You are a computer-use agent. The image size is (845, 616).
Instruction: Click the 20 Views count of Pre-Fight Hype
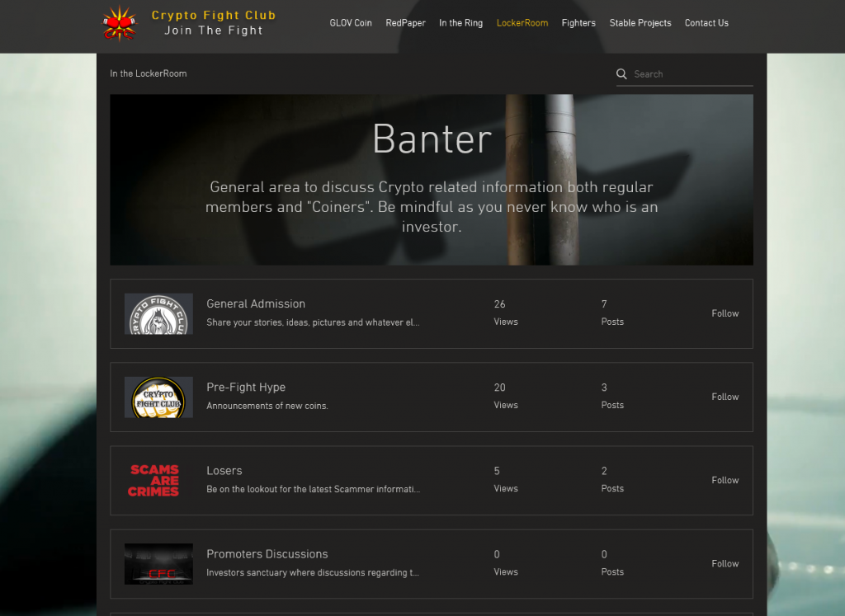[506, 397]
